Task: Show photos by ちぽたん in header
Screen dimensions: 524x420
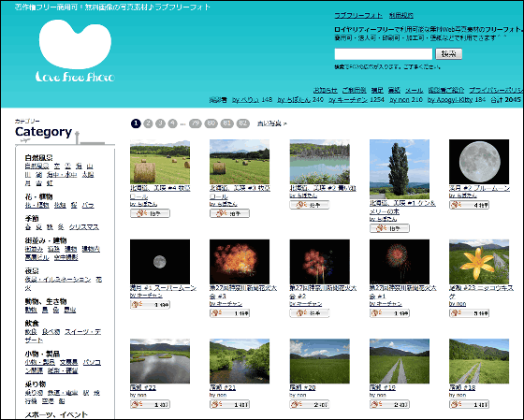Action: coord(294,99)
